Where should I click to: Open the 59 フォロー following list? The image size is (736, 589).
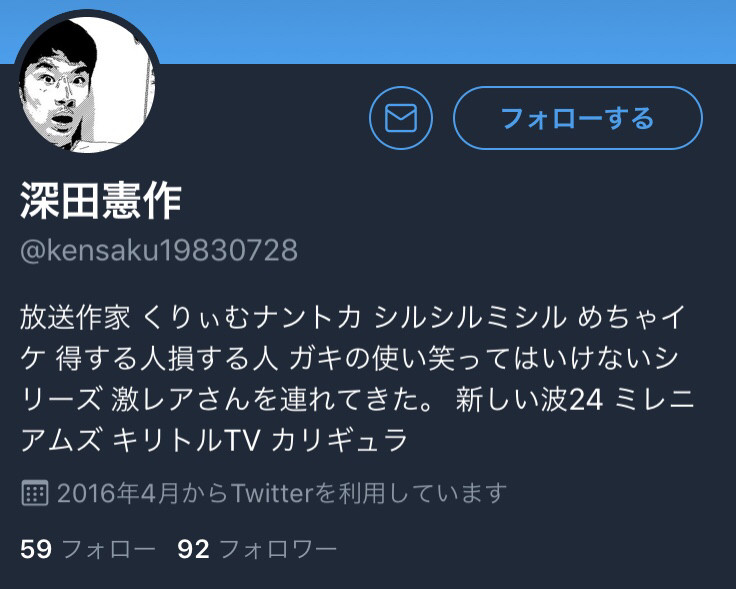point(87,549)
